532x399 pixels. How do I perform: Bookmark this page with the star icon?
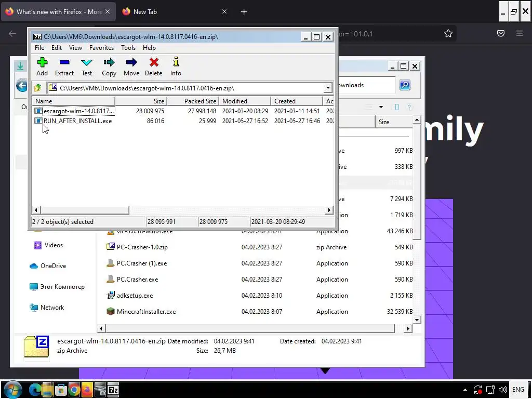tap(448, 33)
